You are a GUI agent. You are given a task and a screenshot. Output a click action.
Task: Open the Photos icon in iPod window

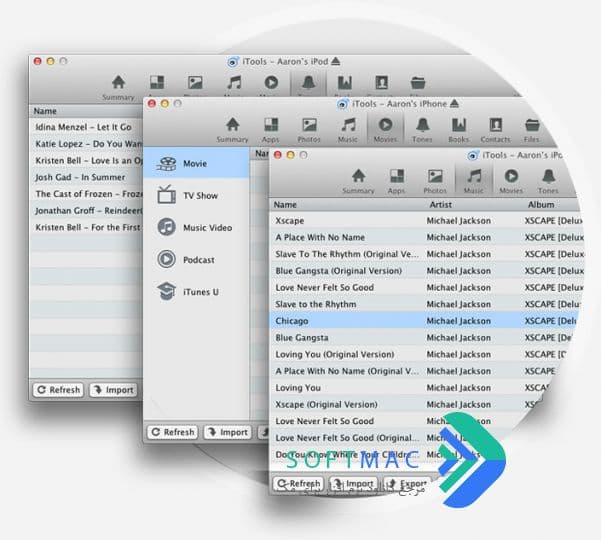[x=195, y=83]
